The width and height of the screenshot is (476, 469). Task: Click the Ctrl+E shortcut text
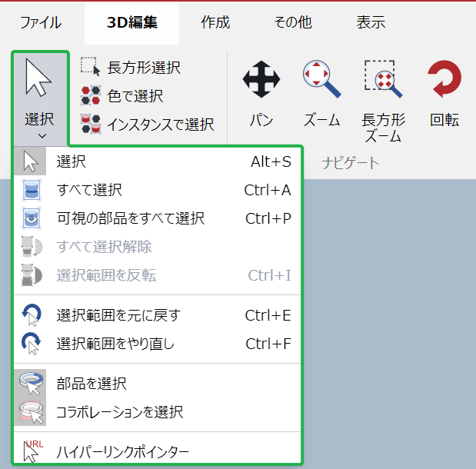tap(268, 315)
